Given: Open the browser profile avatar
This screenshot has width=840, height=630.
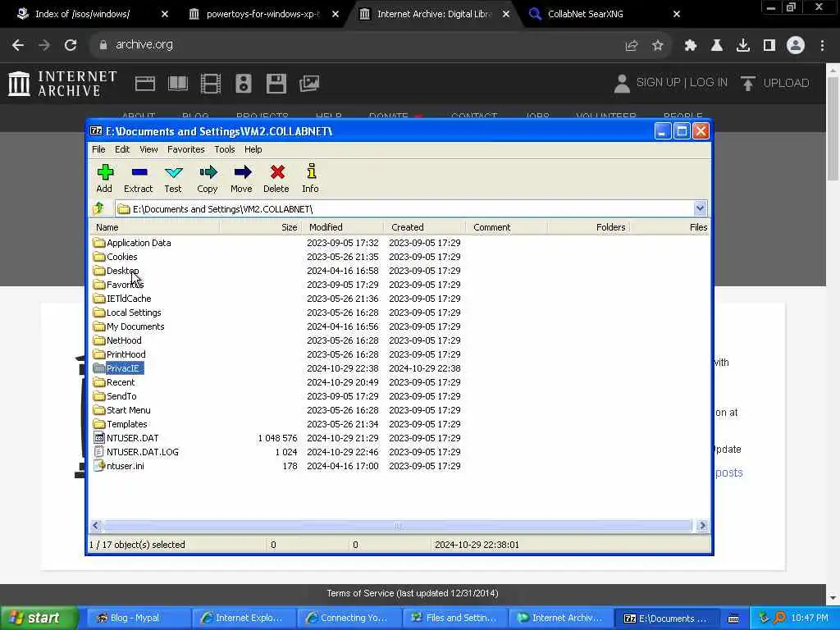Looking at the screenshot, I should click(796, 46).
